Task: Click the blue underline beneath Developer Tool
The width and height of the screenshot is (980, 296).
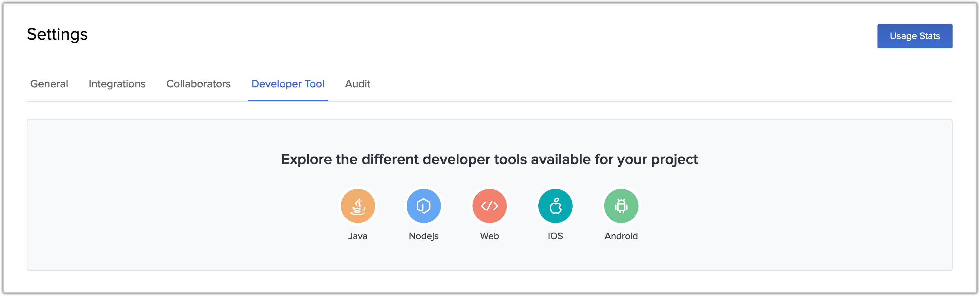Action: coord(288,100)
